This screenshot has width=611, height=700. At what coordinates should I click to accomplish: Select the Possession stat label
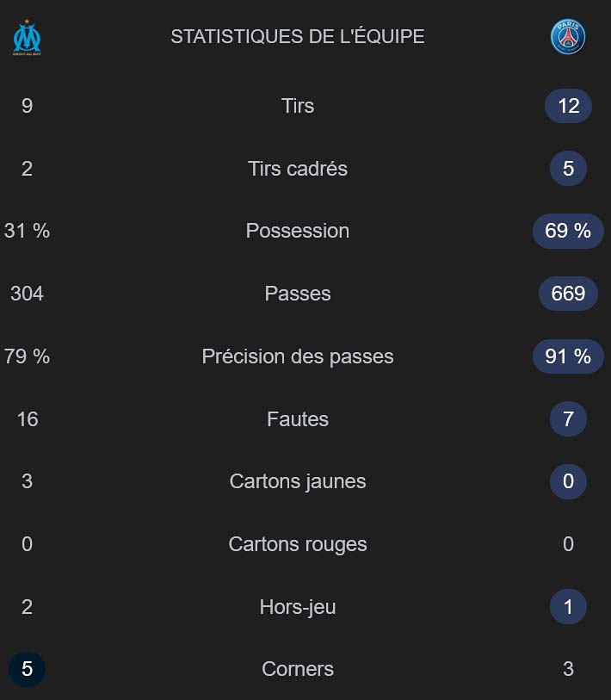coord(298,231)
